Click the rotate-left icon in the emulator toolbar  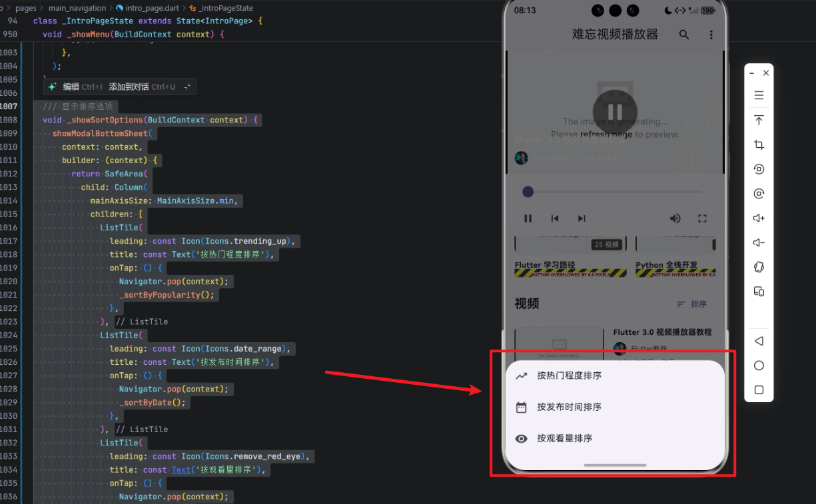click(759, 169)
